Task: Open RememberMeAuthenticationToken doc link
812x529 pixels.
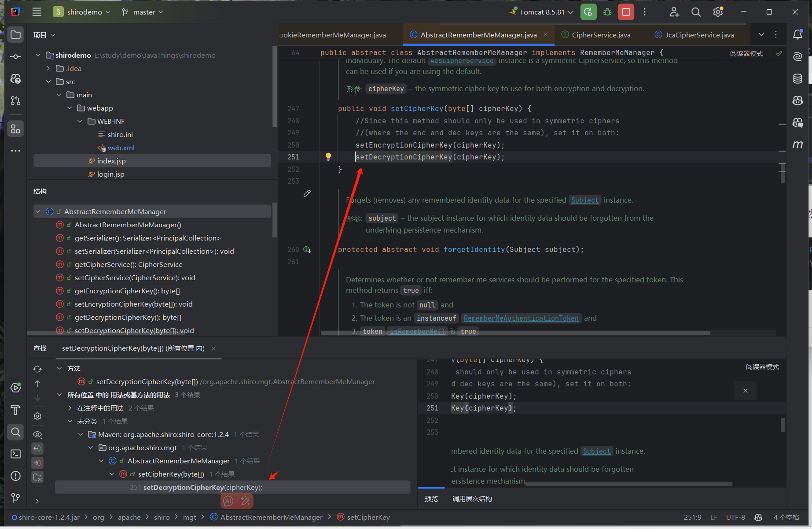Action: (521, 318)
